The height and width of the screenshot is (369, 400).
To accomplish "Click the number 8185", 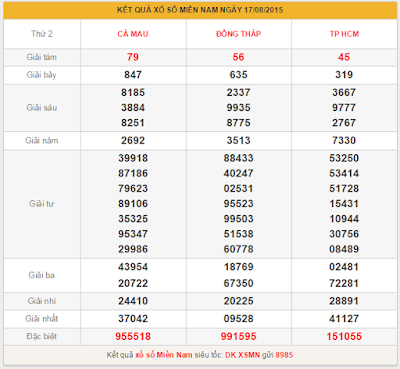I will (133, 92).
